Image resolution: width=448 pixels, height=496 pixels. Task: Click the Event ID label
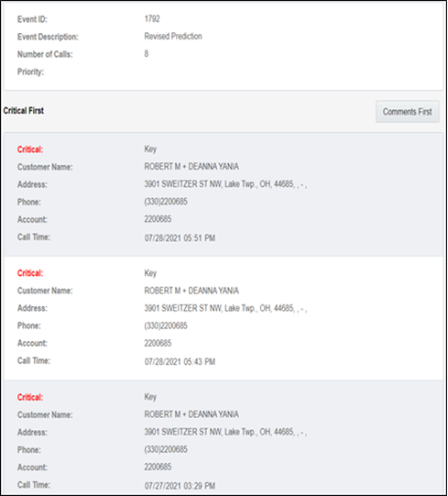pos(32,19)
